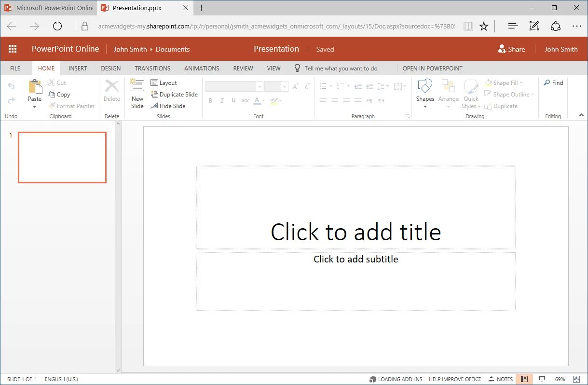Open Arrange menu button
Screen dimensions: 588x385
click(449, 94)
